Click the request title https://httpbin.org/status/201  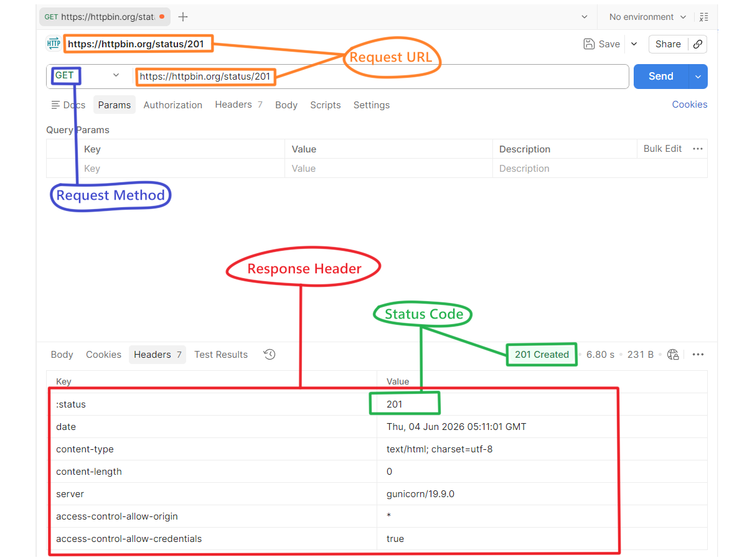(136, 44)
